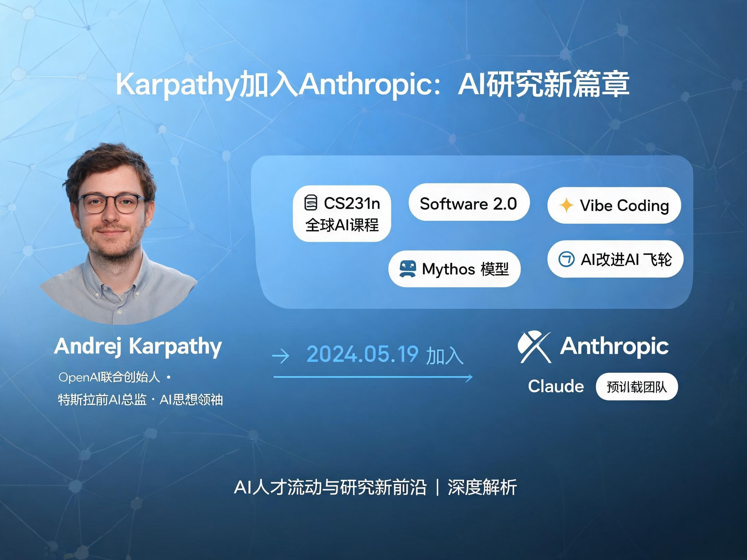Click the small arrow icon before 2024.05.19

coord(281,356)
